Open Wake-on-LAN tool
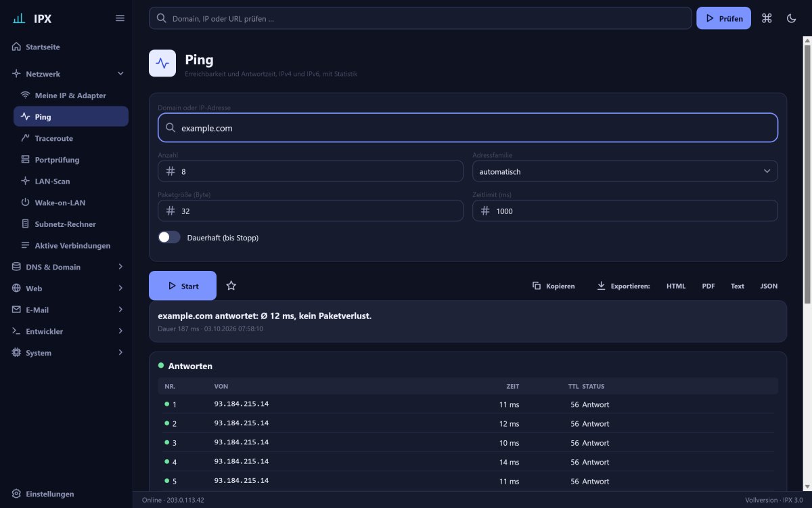812x508 pixels. click(x=70, y=203)
